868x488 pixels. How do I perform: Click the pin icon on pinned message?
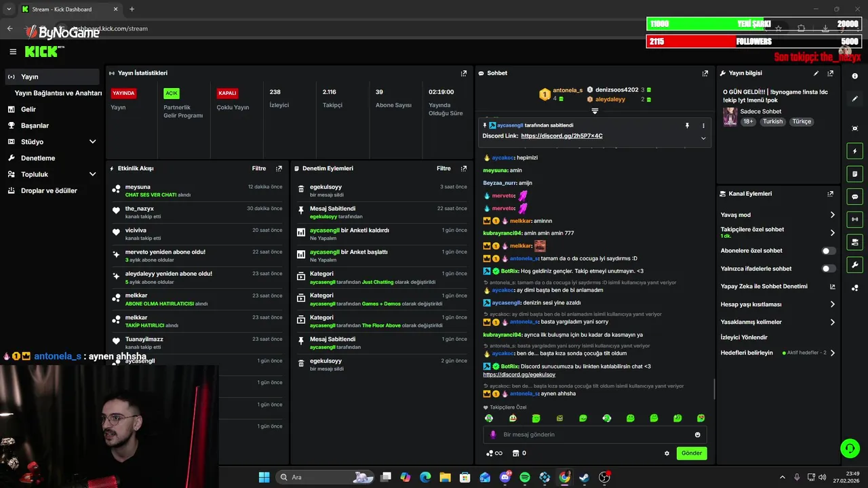pyautogui.click(x=687, y=125)
